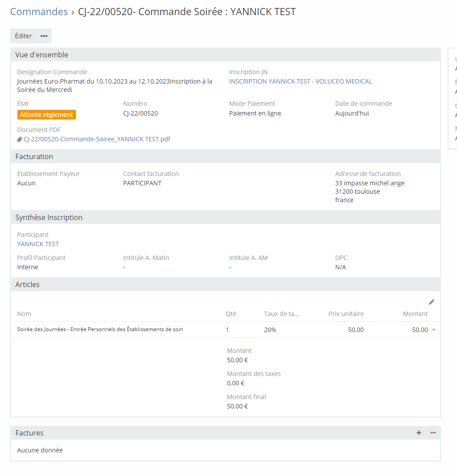Image resolution: width=457 pixels, height=476 pixels.
Task: Select the Soirée des Journées article row
Action: pyautogui.click(x=100, y=330)
